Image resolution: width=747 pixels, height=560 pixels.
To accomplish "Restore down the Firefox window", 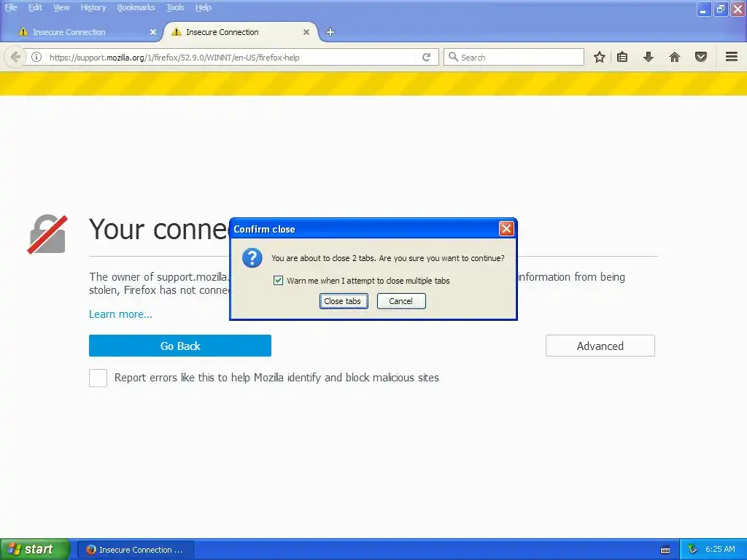I will point(720,9).
